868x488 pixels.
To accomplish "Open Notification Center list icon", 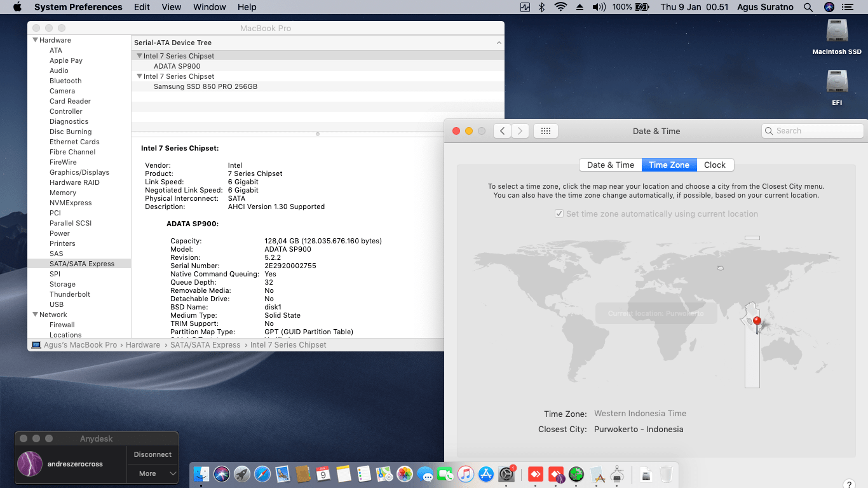I will (x=847, y=7).
